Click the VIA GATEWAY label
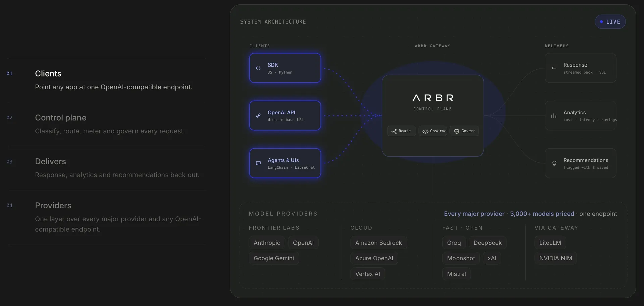 (556, 228)
